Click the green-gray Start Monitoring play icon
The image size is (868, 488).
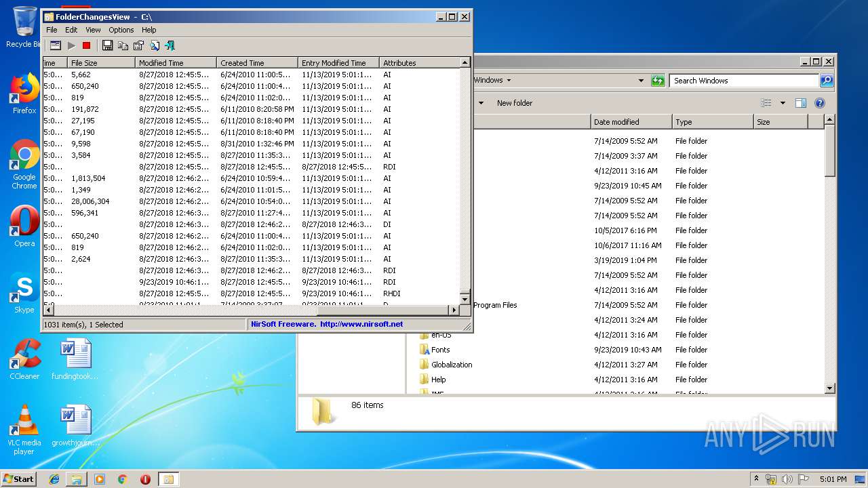[x=71, y=45]
